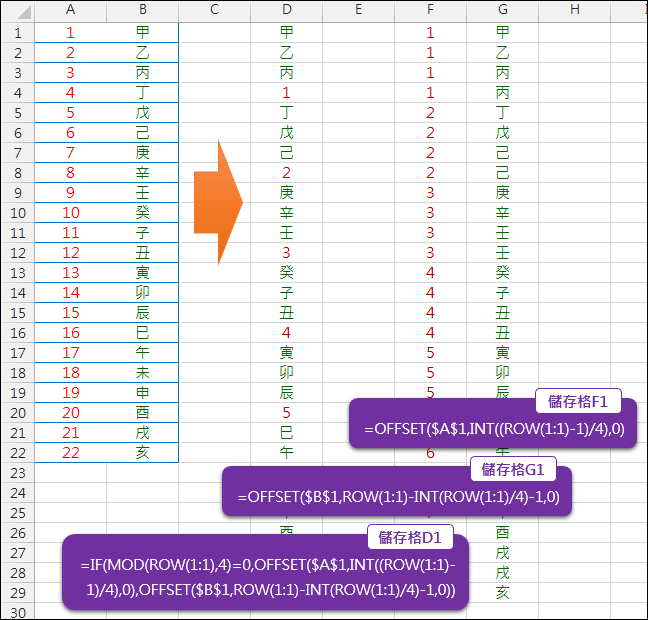Screen dimensions: 648x620
Task: Click empty cell H1
Action: (x=574, y=33)
